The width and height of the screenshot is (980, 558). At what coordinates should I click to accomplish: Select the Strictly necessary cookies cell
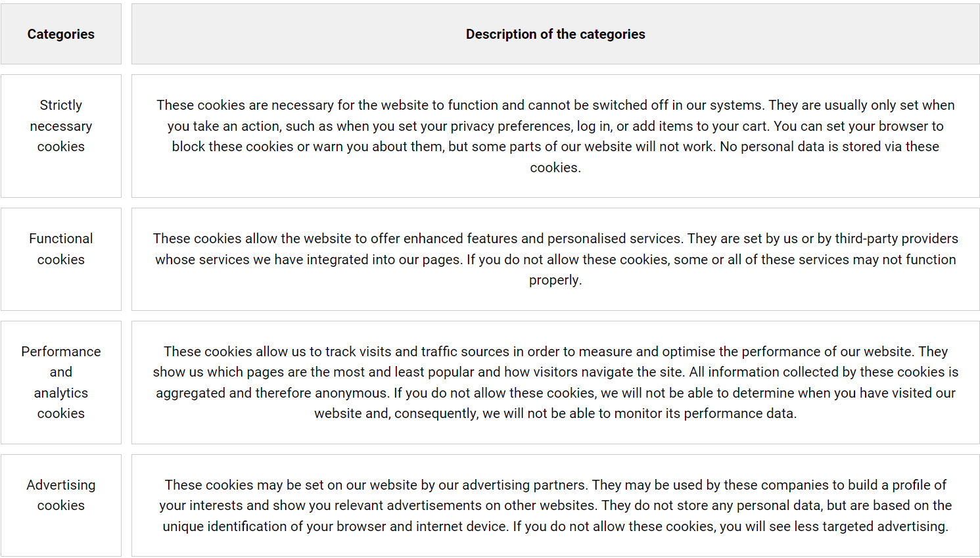point(60,126)
